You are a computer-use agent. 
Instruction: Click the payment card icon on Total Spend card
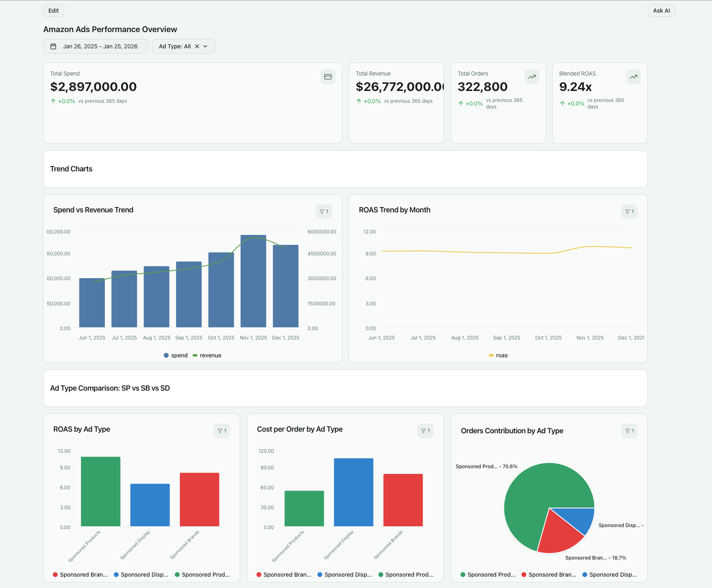(328, 76)
